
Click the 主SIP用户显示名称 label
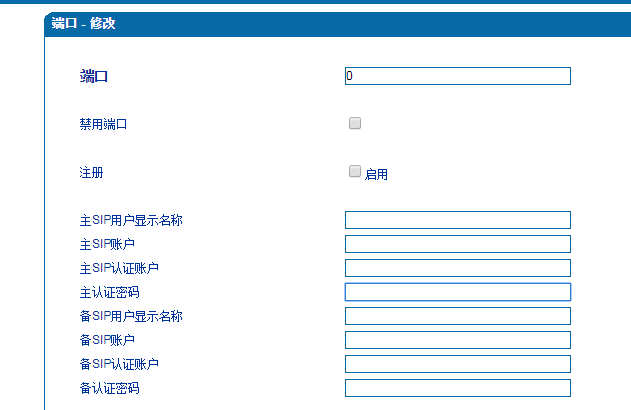(x=130, y=220)
